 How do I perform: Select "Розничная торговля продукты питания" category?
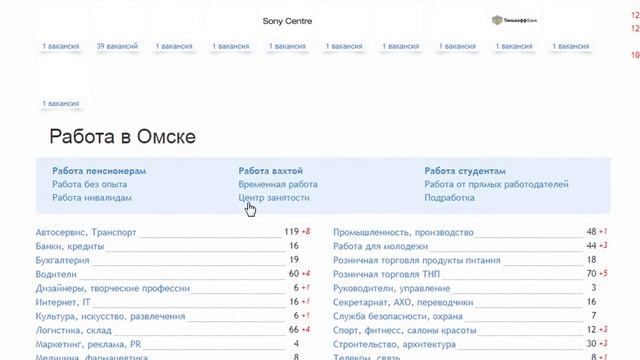point(417,260)
